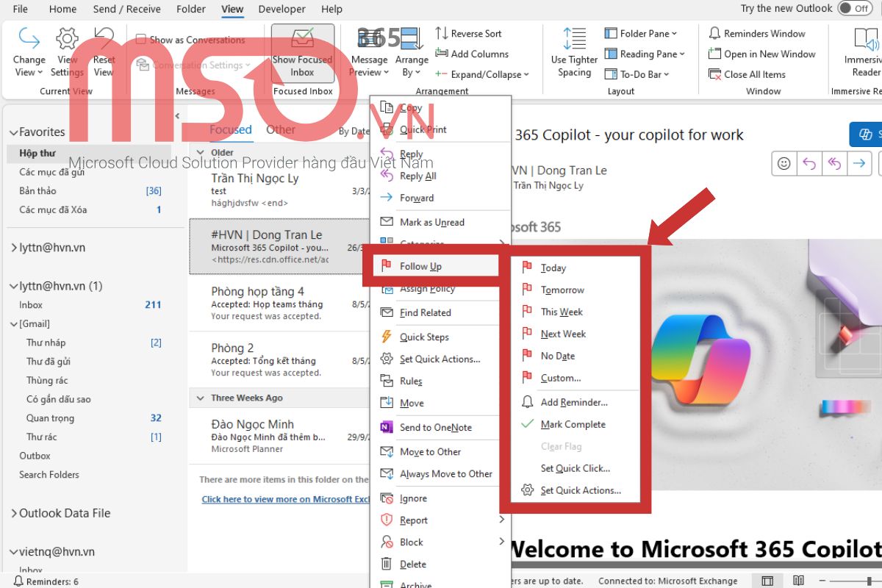Collapse the Three Weeks Ago group
Image resolution: width=882 pixels, height=588 pixels.
coord(200,398)
